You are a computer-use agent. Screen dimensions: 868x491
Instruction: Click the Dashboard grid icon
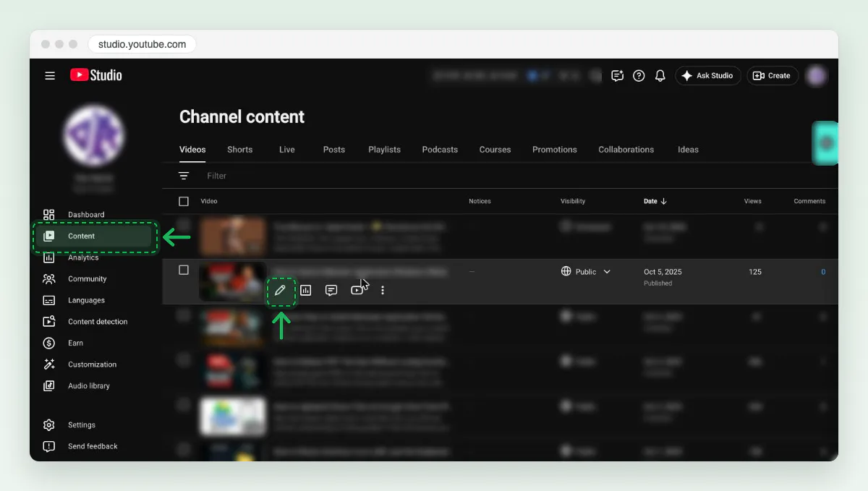(49, 215)
